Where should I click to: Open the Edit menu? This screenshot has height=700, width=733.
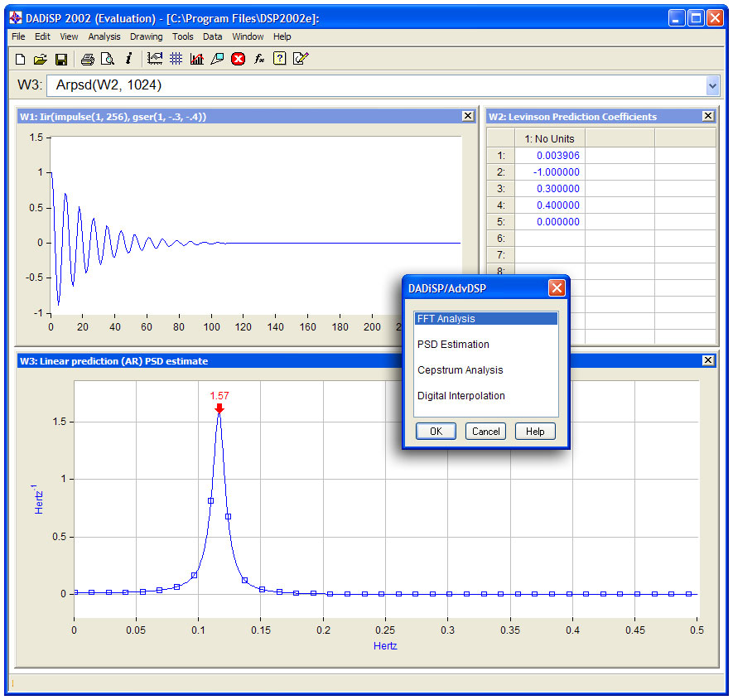tap(42, 36)
